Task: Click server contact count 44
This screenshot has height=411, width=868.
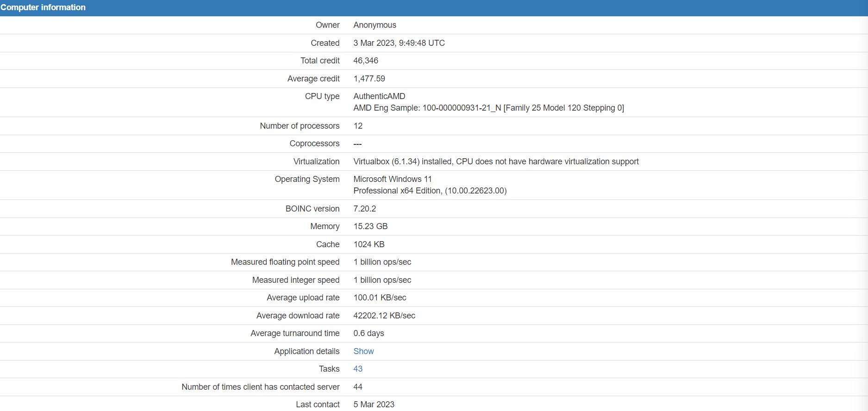Action: click(x=358, y=387)
